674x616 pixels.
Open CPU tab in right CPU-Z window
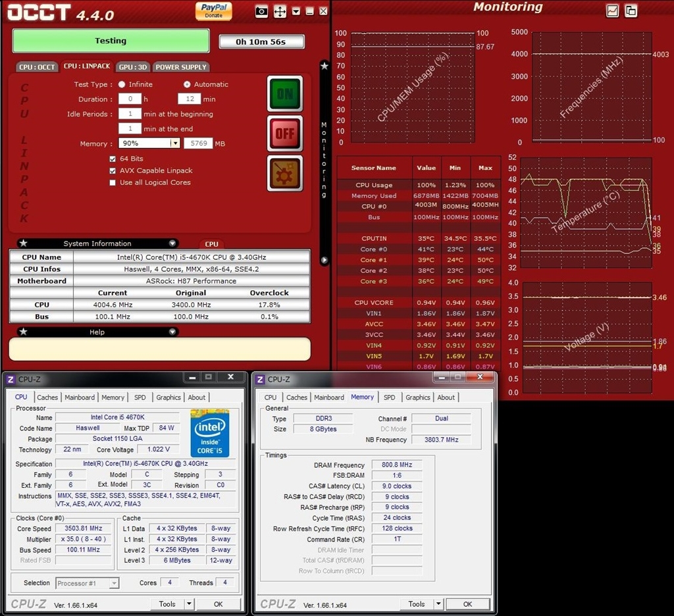tap(271, 398)
